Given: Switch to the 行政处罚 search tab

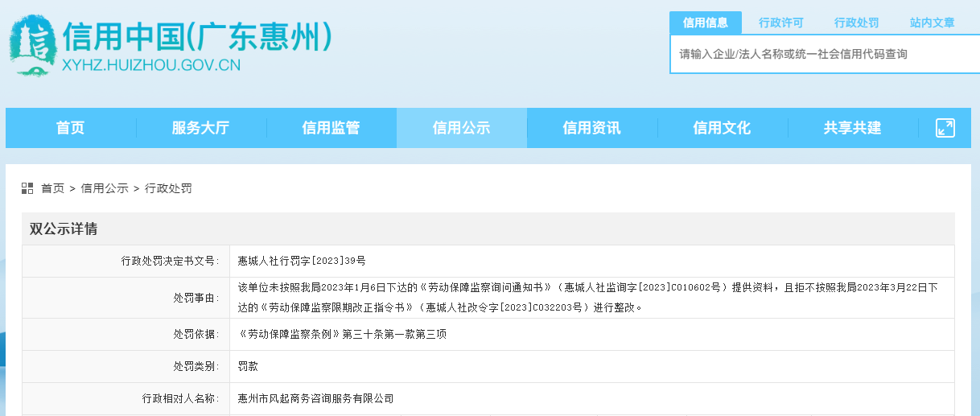Looking at the screenshot, I should 856,23.
